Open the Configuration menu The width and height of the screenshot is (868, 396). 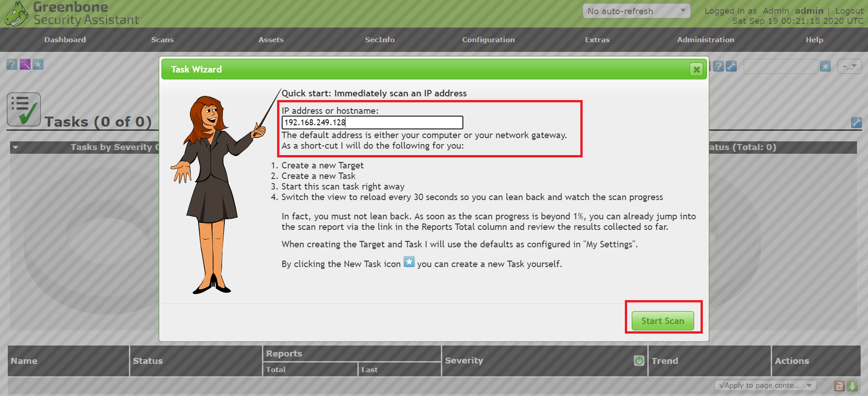tap(489, 40)
